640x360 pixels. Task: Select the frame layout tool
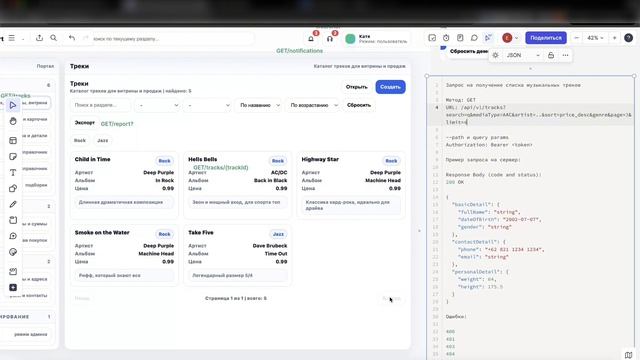[x=13, y=140]
